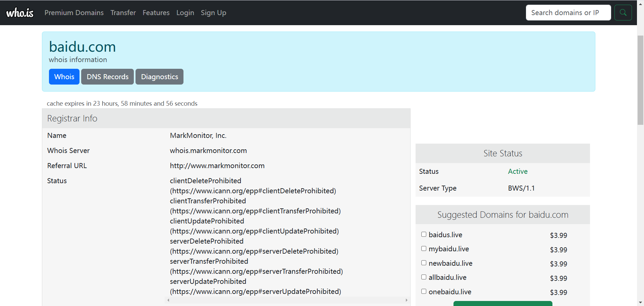Screen dimensions: 644x306
Task: Click the Login link
Action: click(x=185, y=13)
